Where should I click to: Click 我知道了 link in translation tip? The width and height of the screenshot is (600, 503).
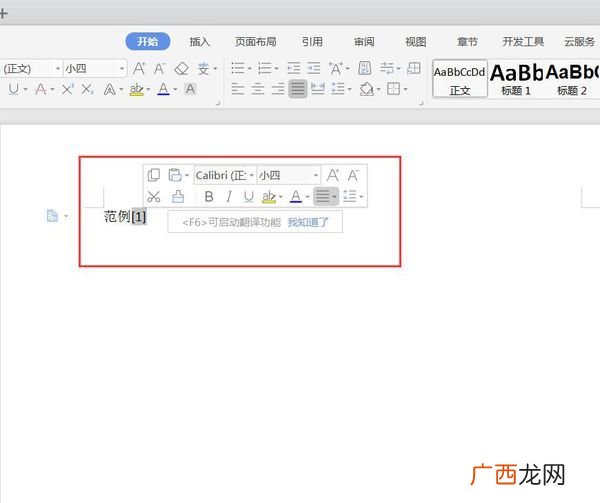point(308,222)
